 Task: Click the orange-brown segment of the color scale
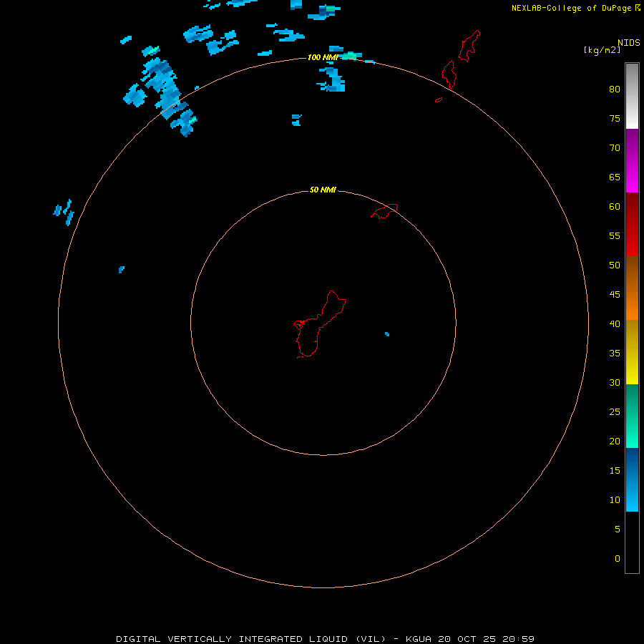tap(632, 288)
